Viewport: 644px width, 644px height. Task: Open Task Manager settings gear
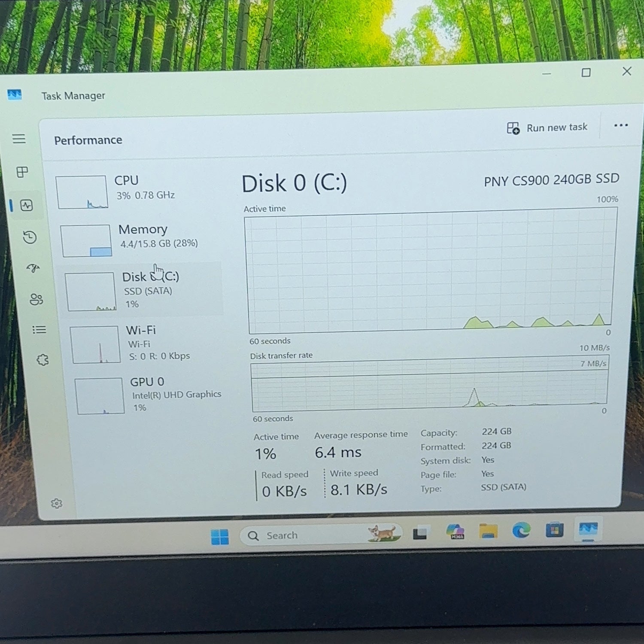click(x=57, y=503)
